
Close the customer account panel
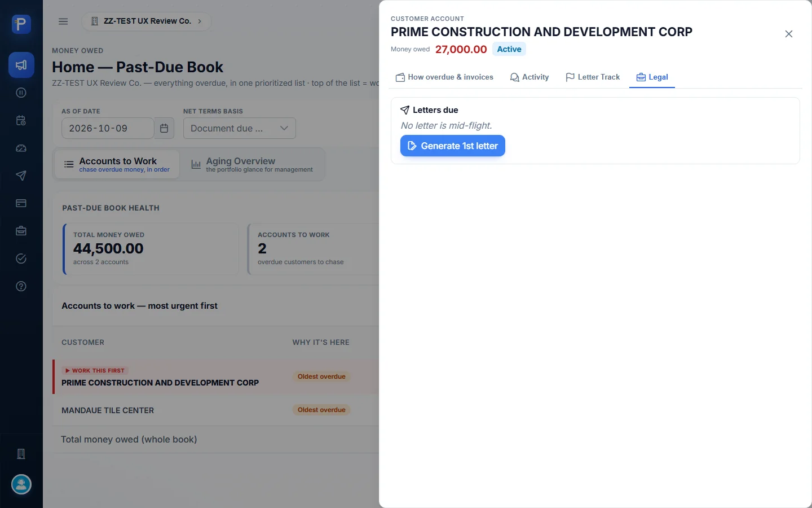[x=789, y=34]
